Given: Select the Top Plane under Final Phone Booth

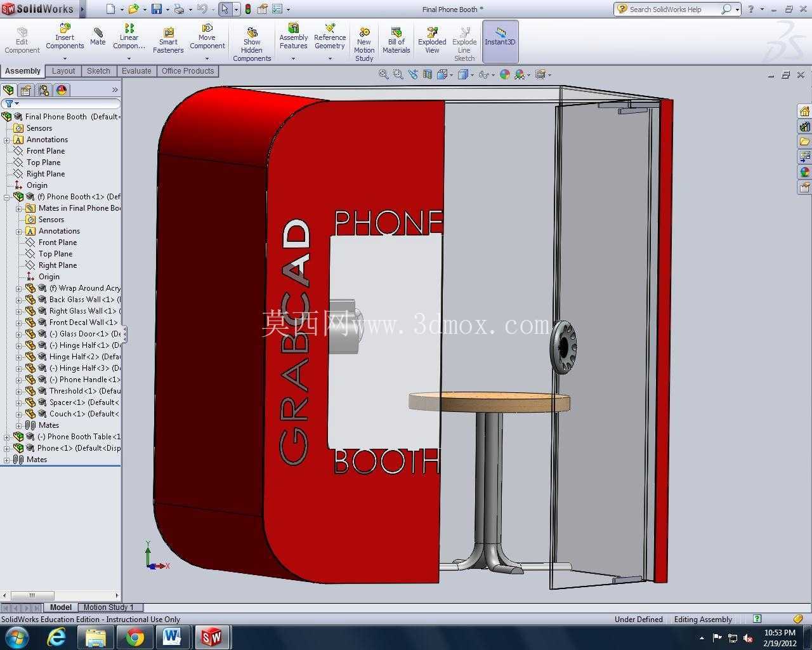Looking at the screenshot, I should click(x=43, y=162).
